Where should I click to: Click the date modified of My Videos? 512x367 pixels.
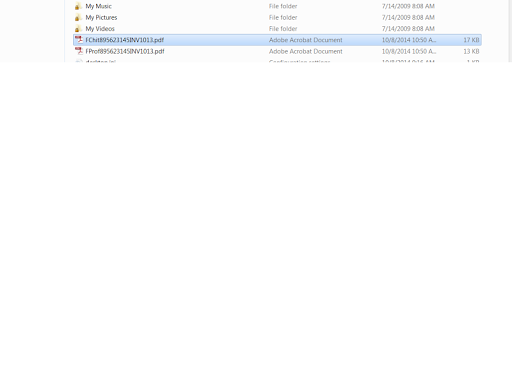[x=408, y=29]
